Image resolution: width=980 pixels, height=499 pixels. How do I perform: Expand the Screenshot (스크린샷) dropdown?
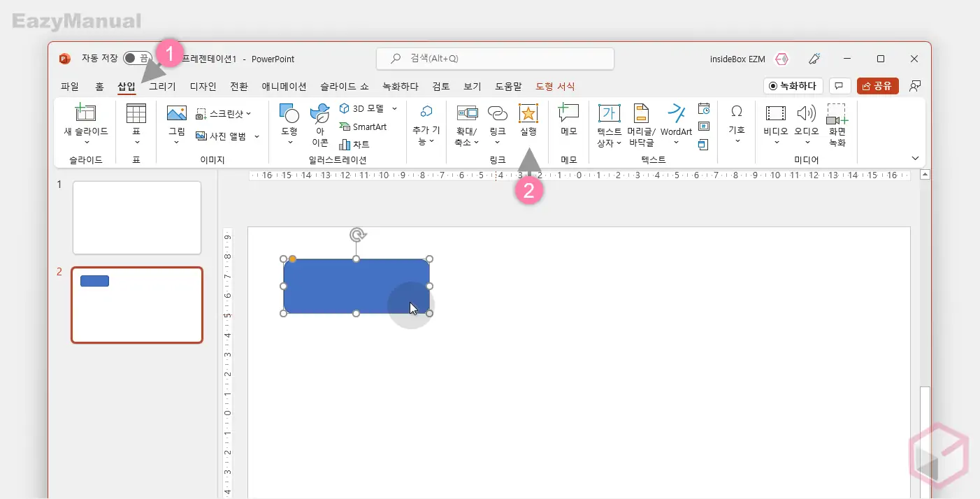point(248,113)
